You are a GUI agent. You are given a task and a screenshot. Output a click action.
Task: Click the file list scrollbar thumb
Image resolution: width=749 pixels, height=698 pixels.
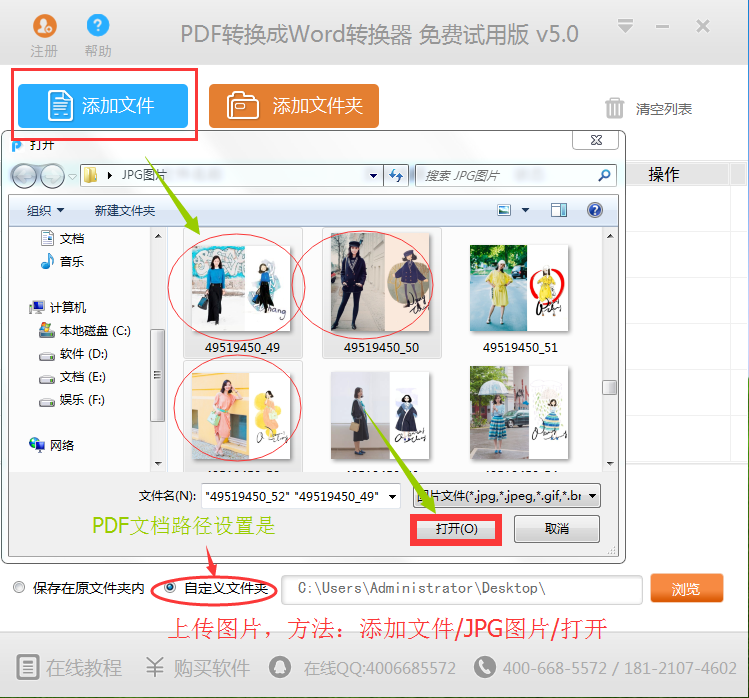[x=610, y=387]
